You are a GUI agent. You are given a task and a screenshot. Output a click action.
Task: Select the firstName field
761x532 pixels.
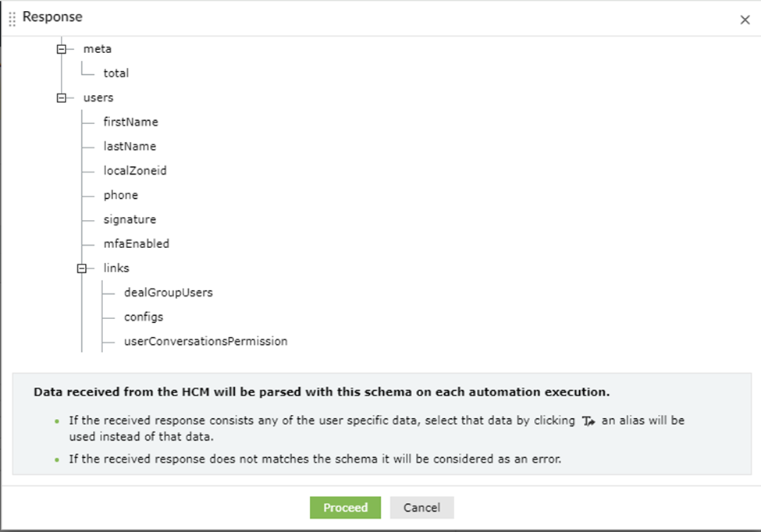click(x=130, y=122)
